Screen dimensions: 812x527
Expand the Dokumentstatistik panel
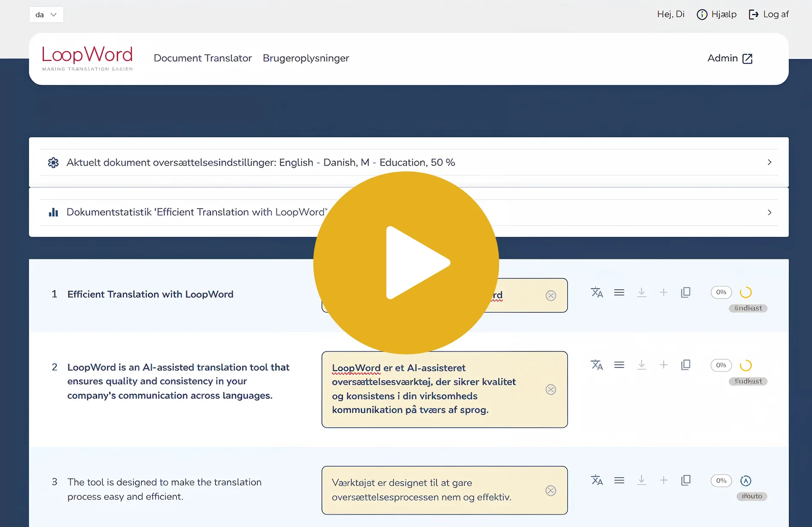[769, 212]
